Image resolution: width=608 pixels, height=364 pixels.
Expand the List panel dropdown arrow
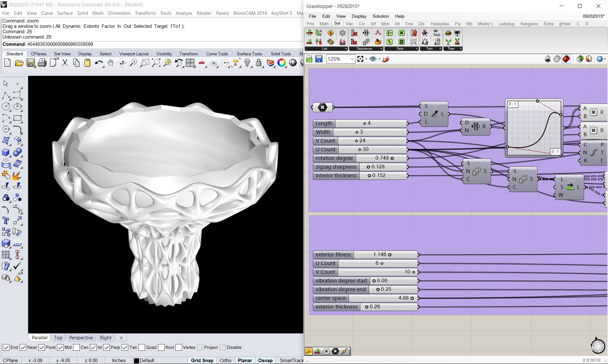tap(346, 49)
